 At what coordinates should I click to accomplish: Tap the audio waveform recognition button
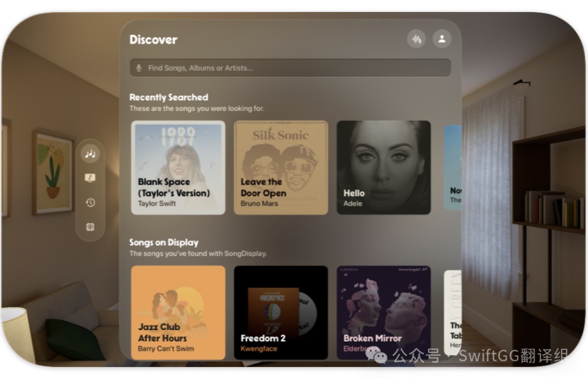tap(416, 39)
